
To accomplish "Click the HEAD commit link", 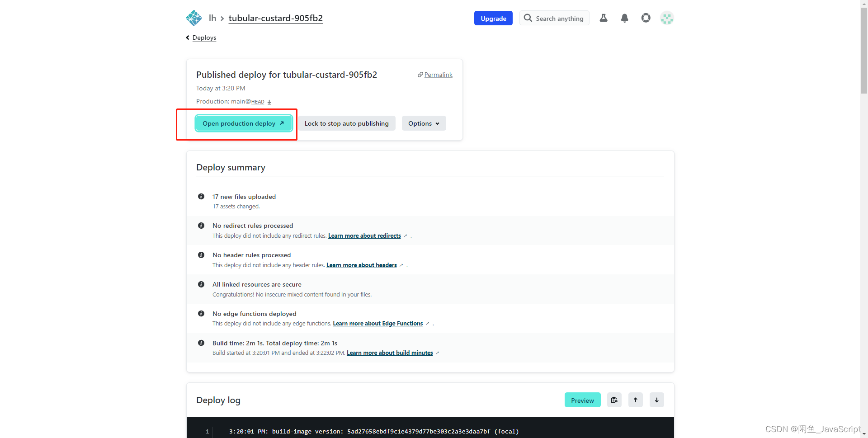I will coord(258,102).
